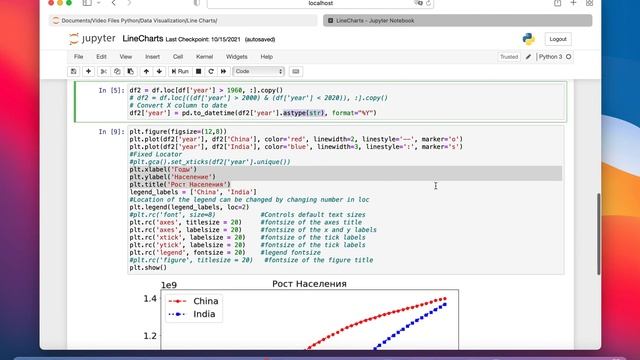Open the Cell menu
Image resolution: width=640 pixels, height=360 pixels.
178,57
